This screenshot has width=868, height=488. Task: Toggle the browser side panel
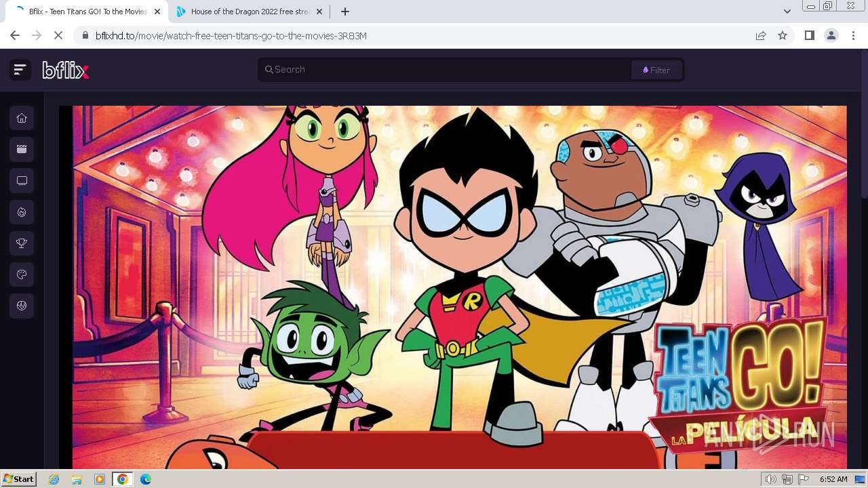click(x=809, y=35)
